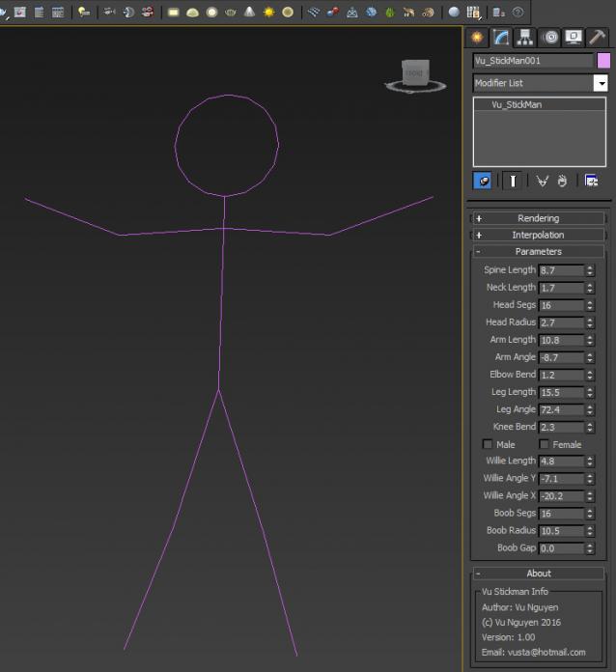616x672 pixels.
Task: Enable the Male checkbox
Action: click(x=488, y=444)
